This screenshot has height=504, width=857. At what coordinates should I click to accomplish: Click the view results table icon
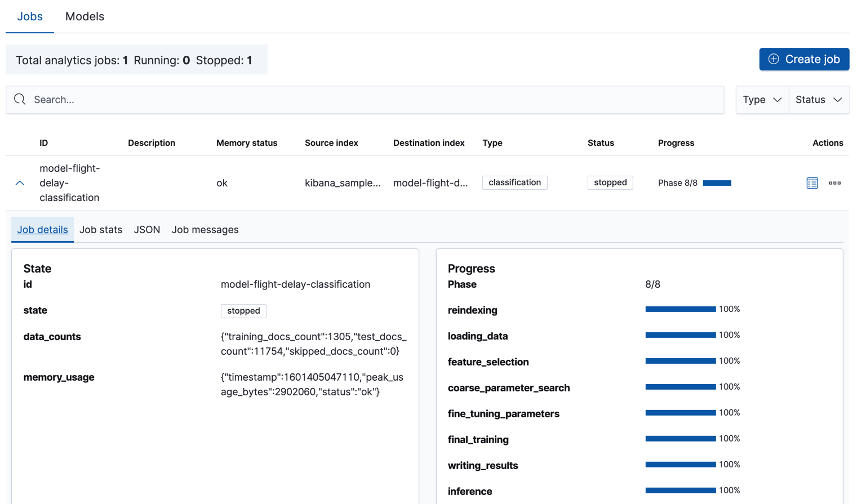pyautogui.click(x=812, y=182)
